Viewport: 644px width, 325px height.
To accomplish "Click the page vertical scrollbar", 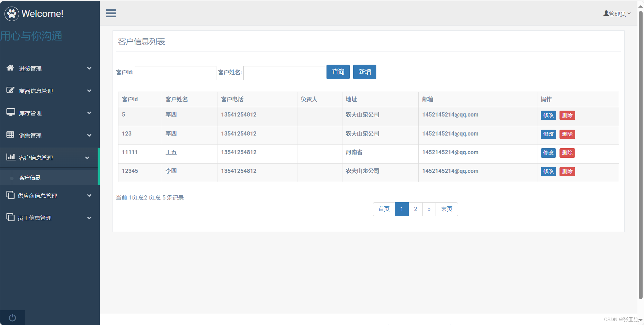I will click(x=641, y=155).
